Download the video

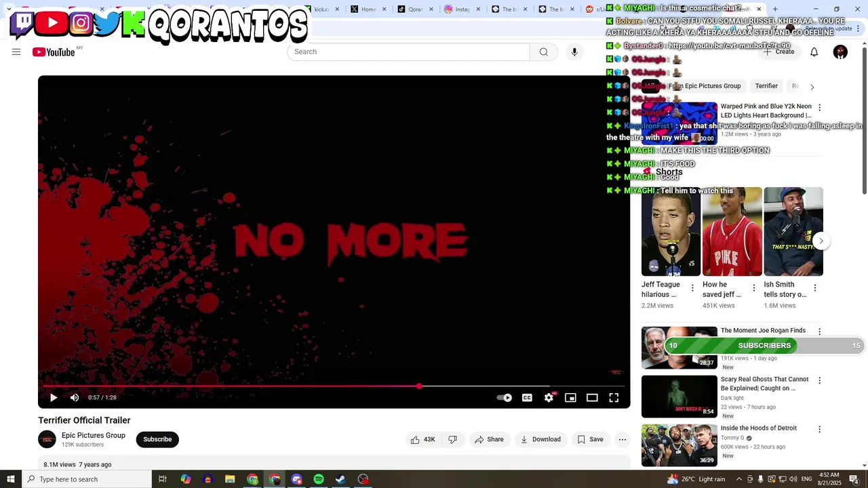[540, 439]
